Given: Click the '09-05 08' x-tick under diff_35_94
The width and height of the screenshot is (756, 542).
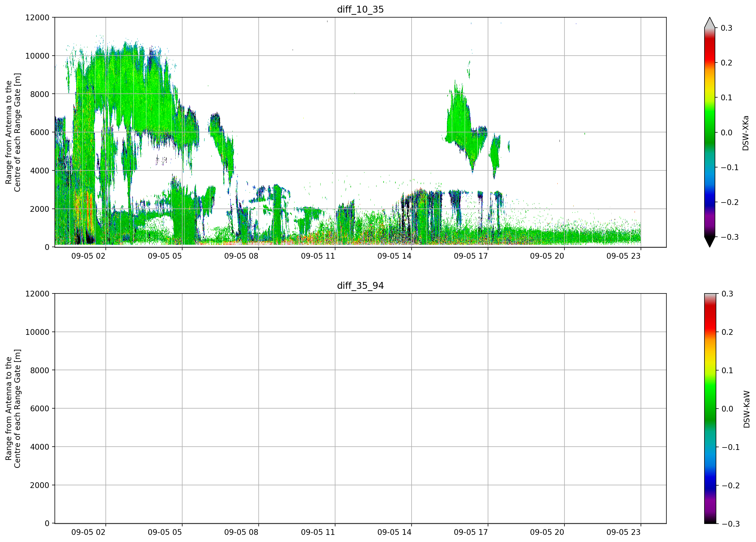Looking at the screenshot, I should tap(241, 532).
